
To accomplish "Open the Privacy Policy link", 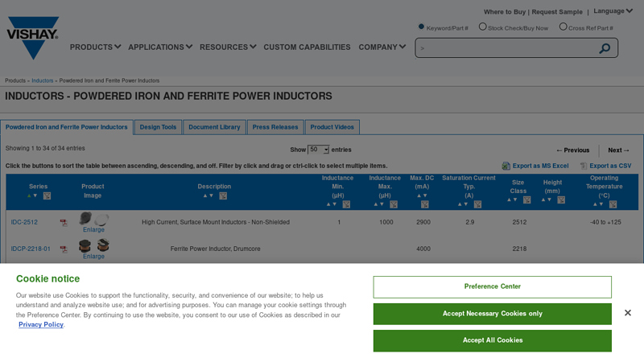I will click(x=41, y=325).
